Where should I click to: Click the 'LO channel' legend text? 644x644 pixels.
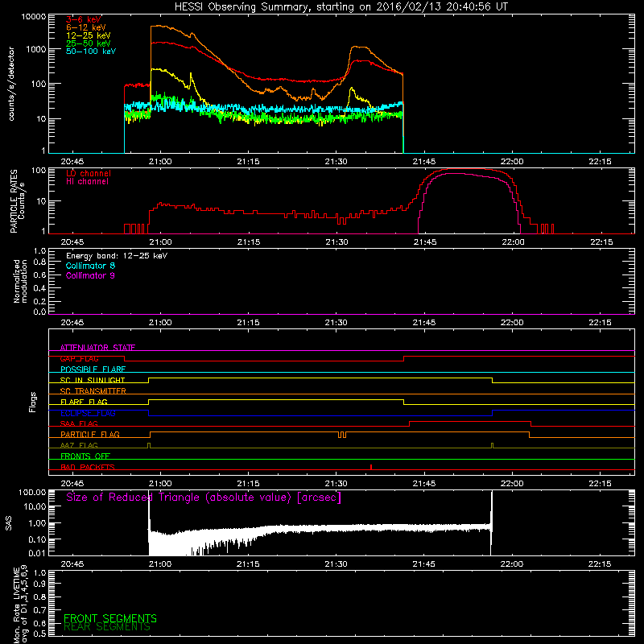coord(89,173)
